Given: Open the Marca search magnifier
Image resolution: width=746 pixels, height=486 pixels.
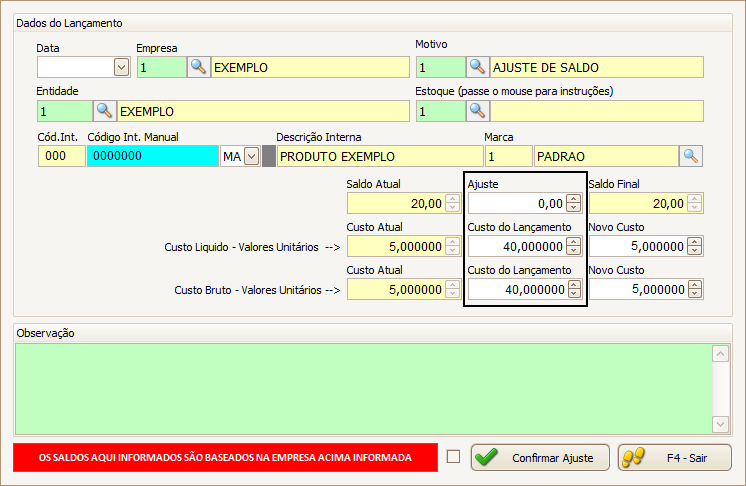Looking at the screenshot, I should (690, 156).
